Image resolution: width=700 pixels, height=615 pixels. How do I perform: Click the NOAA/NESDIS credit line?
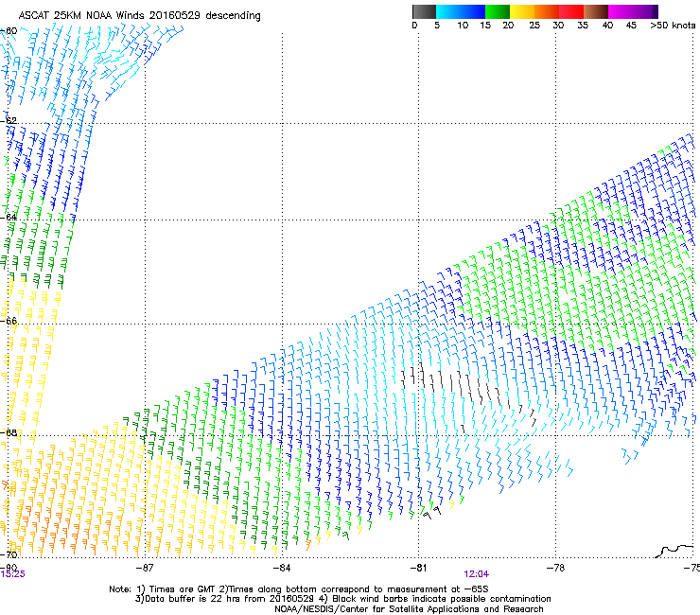[x=409, y=608]
